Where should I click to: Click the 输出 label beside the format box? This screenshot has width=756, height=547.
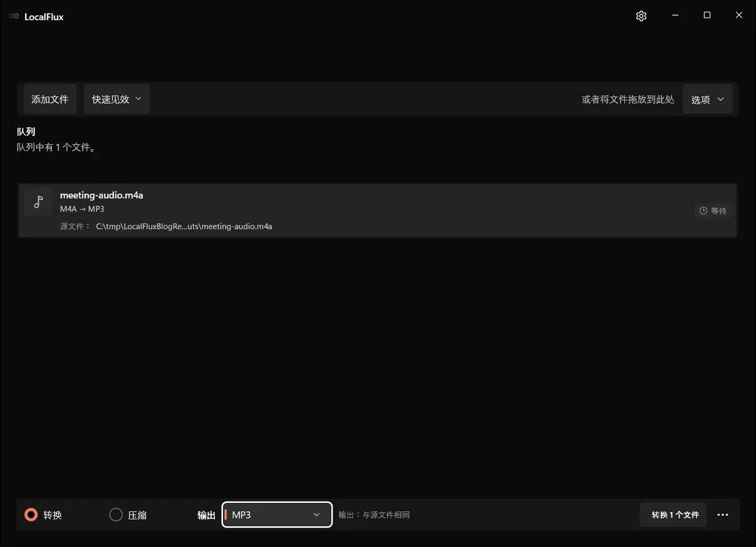[207, 515]
